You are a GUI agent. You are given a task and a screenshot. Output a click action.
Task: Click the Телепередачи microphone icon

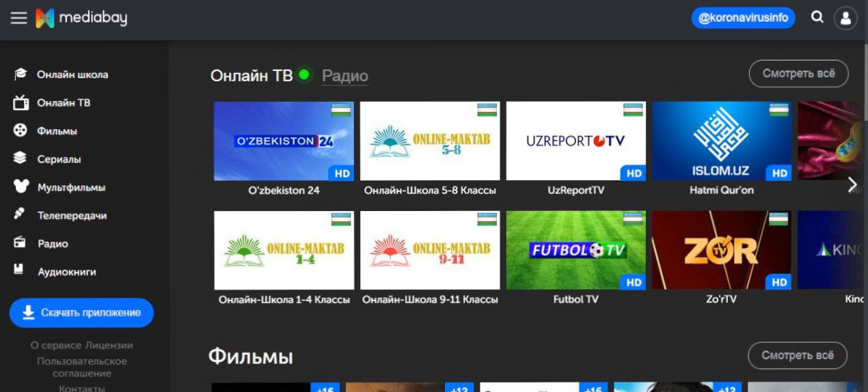(x=20, y=214)
